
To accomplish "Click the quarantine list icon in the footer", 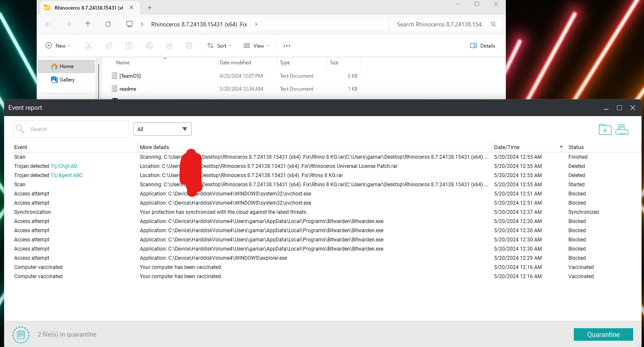I will point(21,334).
